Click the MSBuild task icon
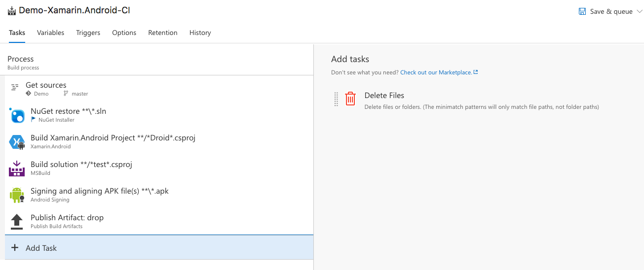Screen dimensions: 644x270 click(x=17, y=169)
